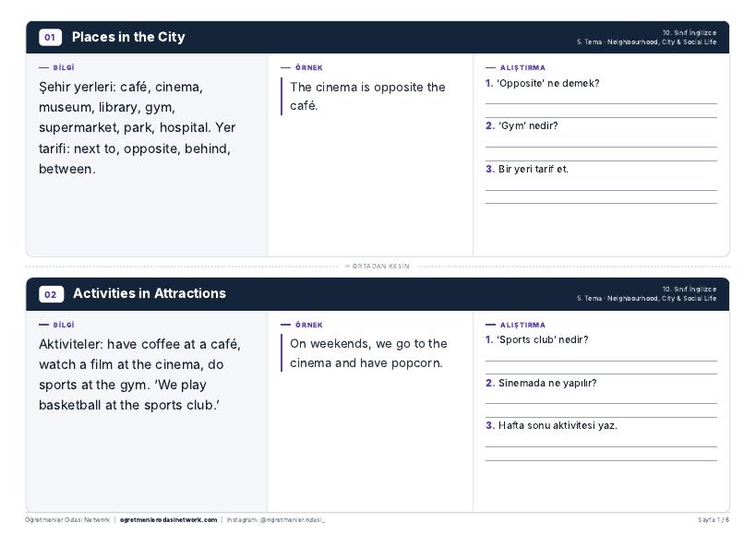Click the answer line under 'Hafta sonu aktivitesi yaz.'
756x534 pixels.
point(601,447)
